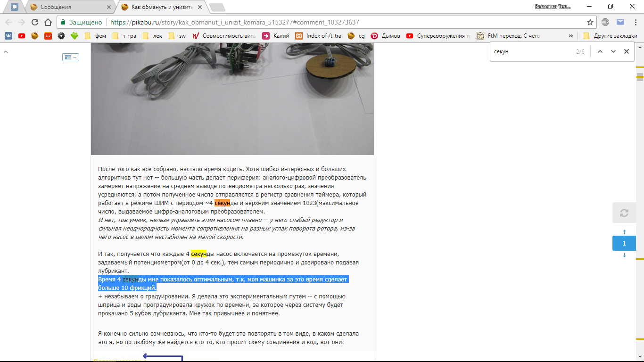644x362 pixels.
Task: Click the text 'После того как все собрано'
Action: point(136,169)
